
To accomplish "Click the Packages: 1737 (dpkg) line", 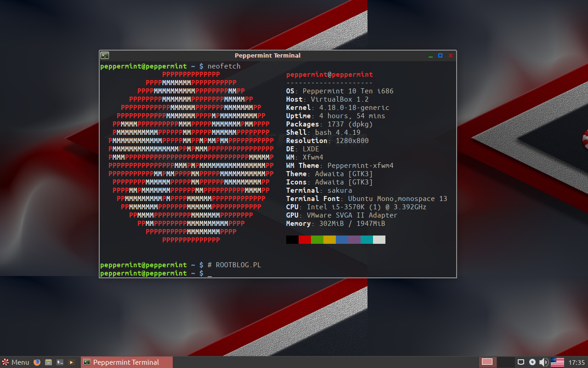I will [329, 124].
